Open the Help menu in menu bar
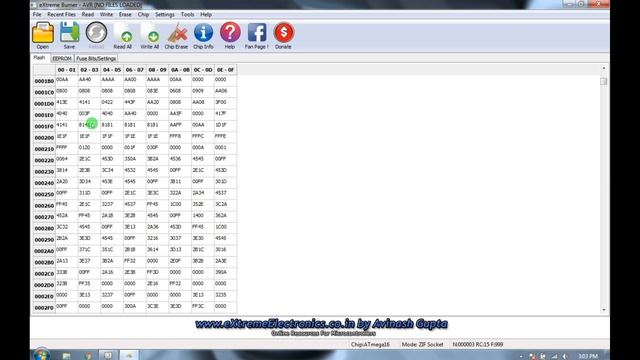This screenshot has height=360, width=640. pyautogui.click(x=206, y=14)
